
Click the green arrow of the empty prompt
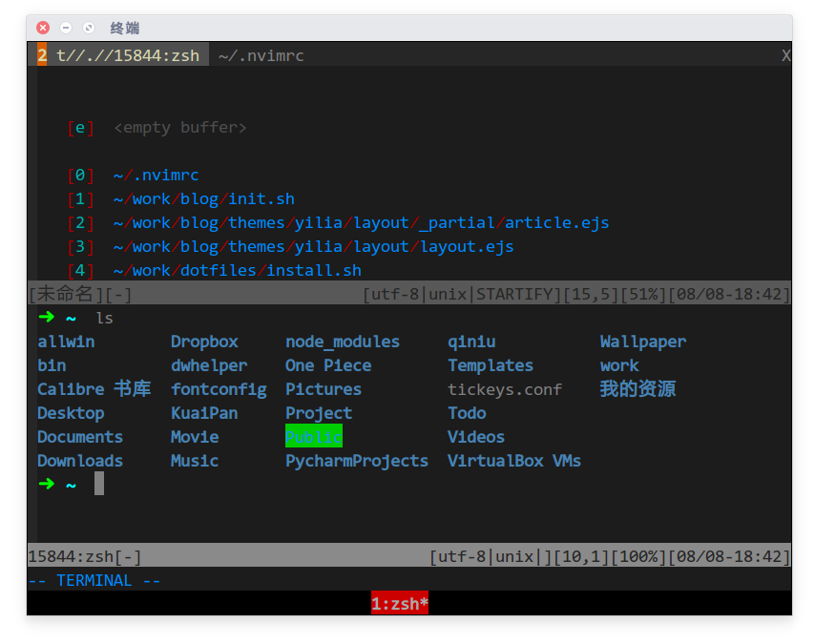47,484
